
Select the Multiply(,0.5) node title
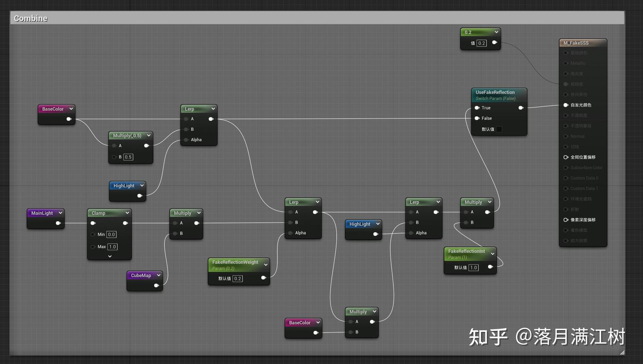[127, 136]
